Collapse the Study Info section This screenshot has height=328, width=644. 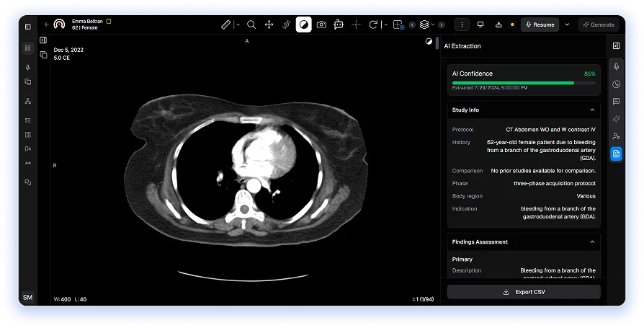[x=592, y=110]
